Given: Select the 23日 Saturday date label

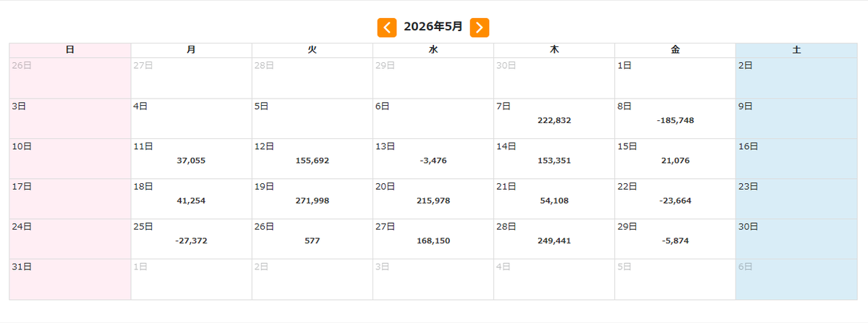Looking at the screenshot, I should click(x=749, y=186).
